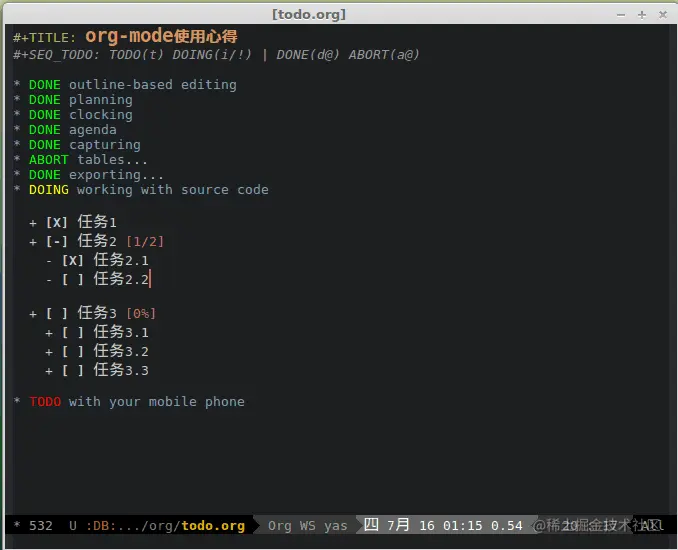Click the clocking heading text
The image size is (678, 550).
click(101, 115)
